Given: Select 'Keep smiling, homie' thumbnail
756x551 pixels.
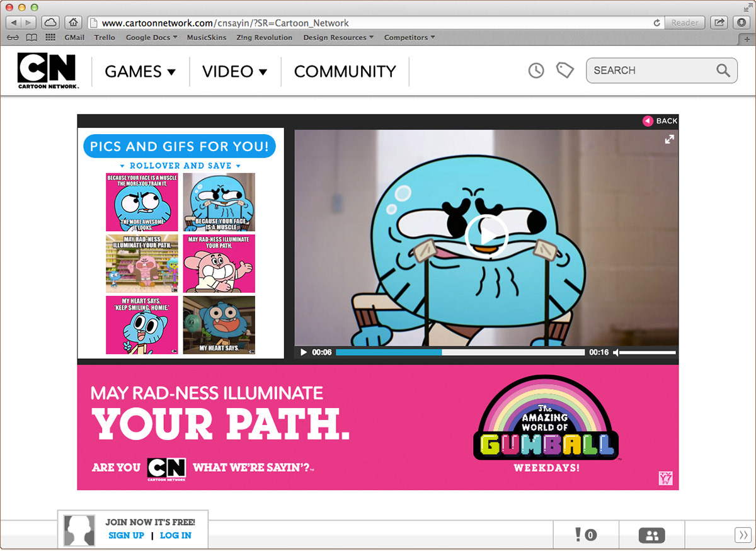Looking at the screenshot, I should point(142,325).
